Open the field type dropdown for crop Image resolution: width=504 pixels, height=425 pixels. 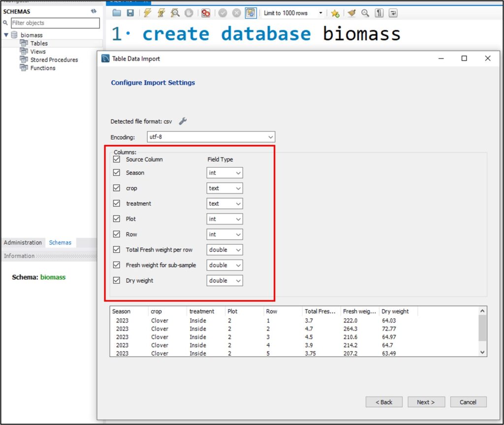pos(224,188)
